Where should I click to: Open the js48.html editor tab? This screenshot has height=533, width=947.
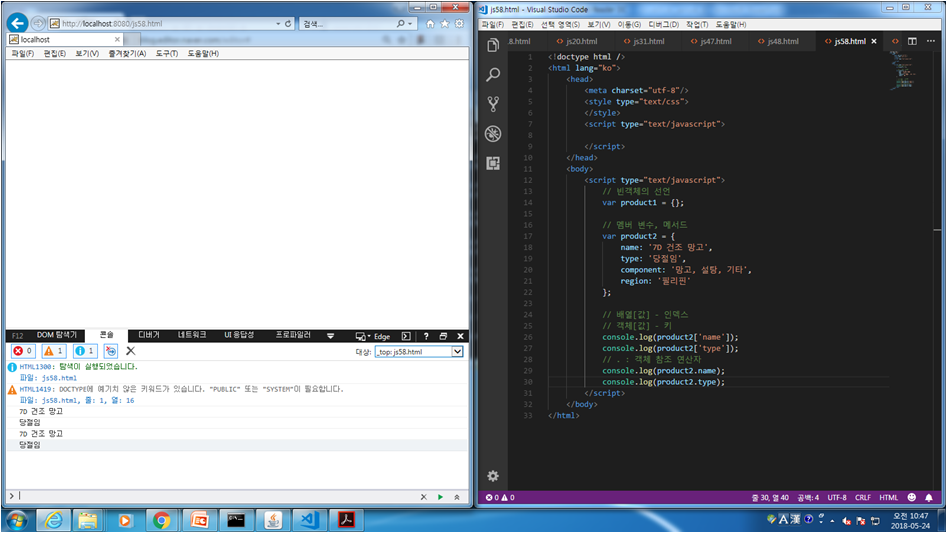click(783, 41)
